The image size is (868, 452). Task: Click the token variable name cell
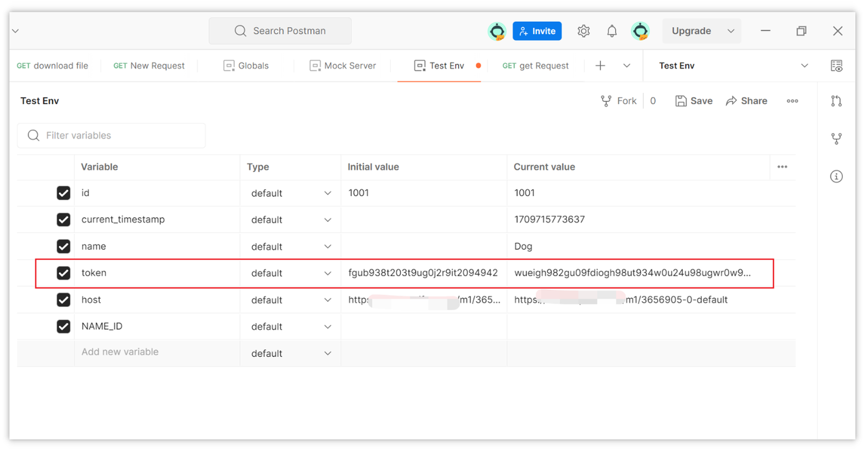click(x=157, y=273)
